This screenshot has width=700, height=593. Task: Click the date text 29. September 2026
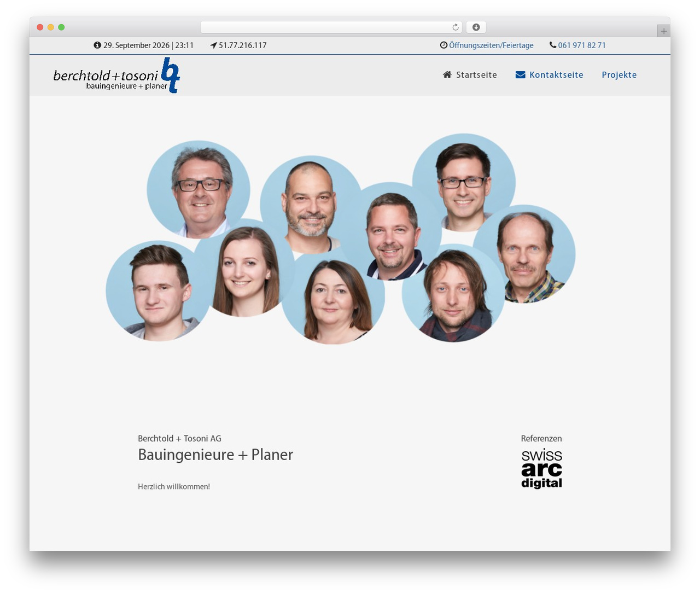tap(136, 45)
